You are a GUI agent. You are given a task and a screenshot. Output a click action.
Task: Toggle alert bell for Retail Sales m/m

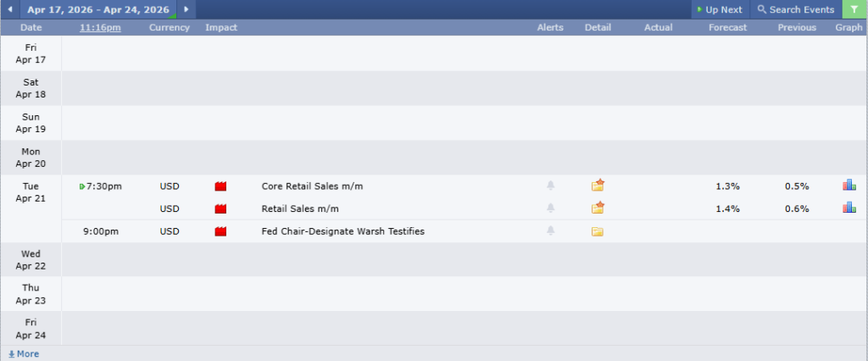[551, 208]
